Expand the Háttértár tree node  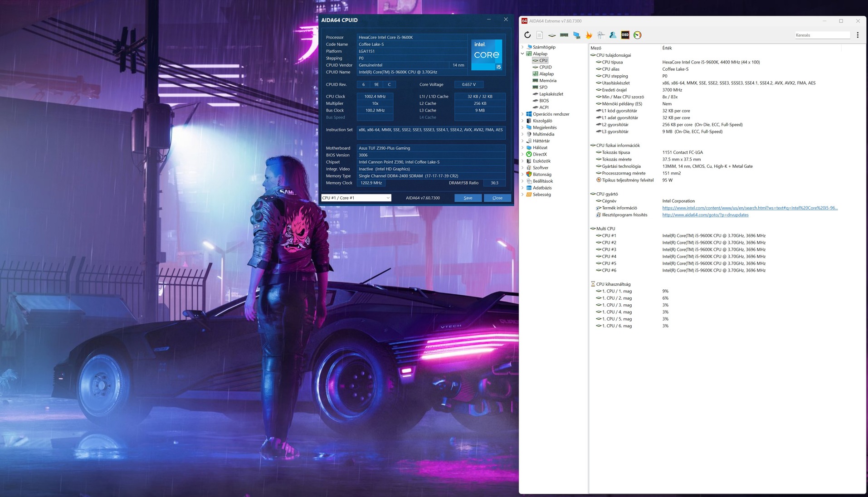click(x=522, y=141)
